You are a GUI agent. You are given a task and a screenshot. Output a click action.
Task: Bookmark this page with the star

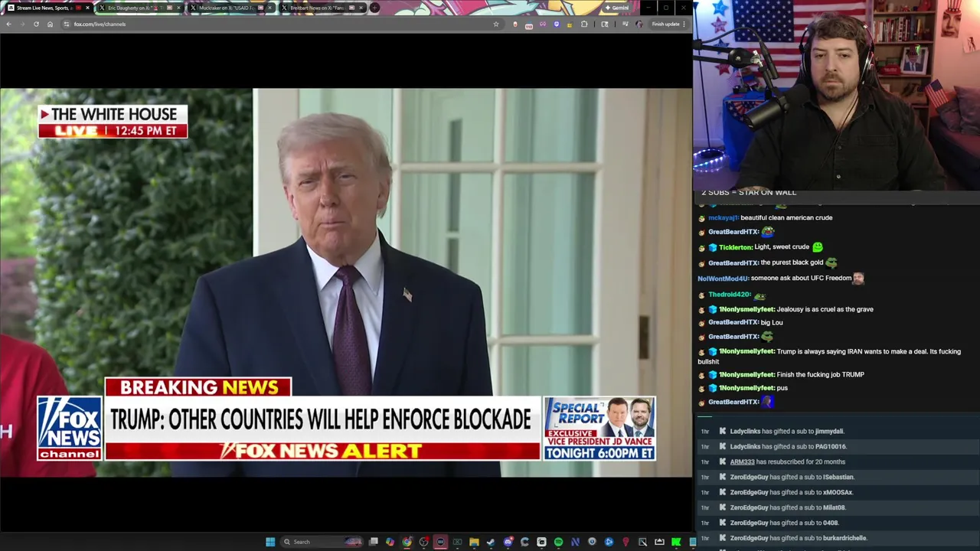coord(496,24)
